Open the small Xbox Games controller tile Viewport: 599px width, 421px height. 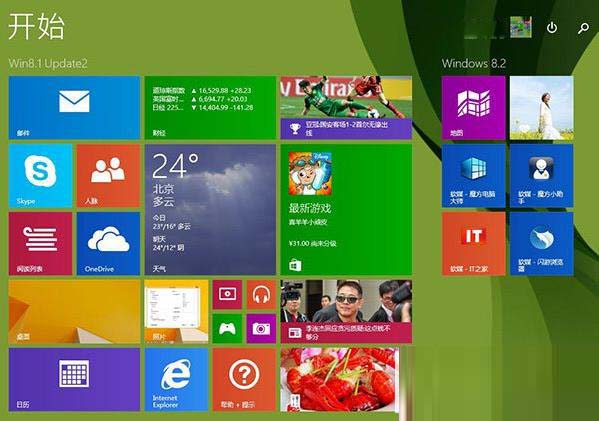tap(227, 329)
